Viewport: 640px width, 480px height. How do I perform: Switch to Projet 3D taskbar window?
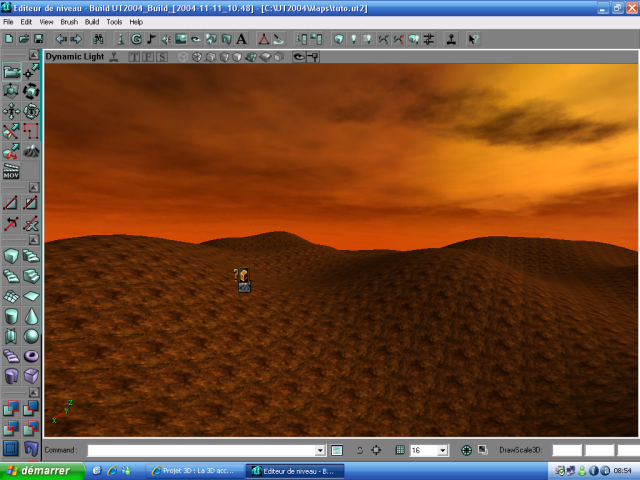(x=194, y=471)
